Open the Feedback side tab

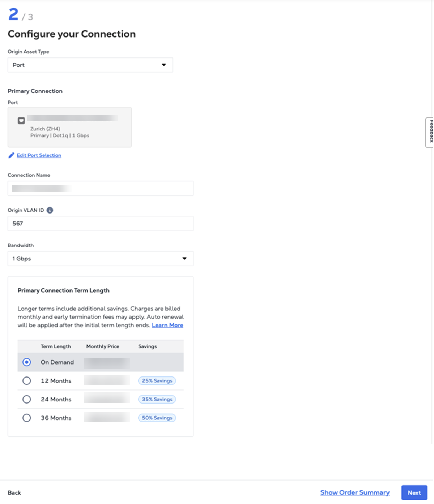[x=430, y=132]
